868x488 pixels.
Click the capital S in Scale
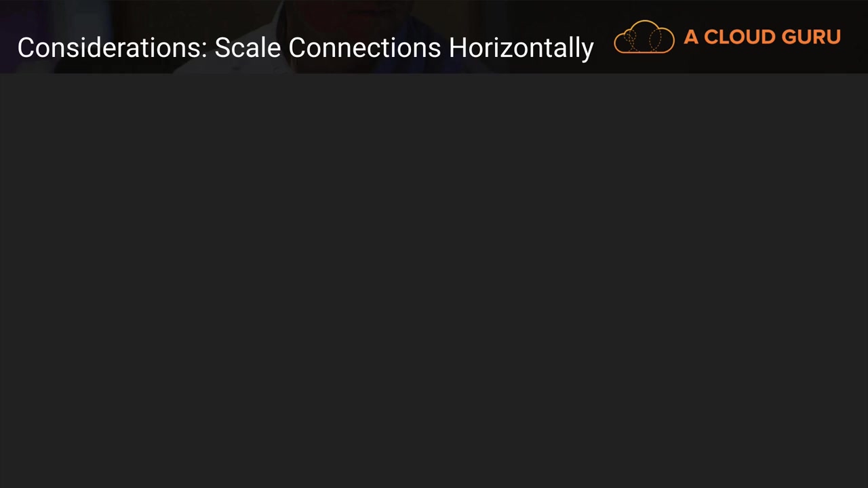(x=222, y=48)
